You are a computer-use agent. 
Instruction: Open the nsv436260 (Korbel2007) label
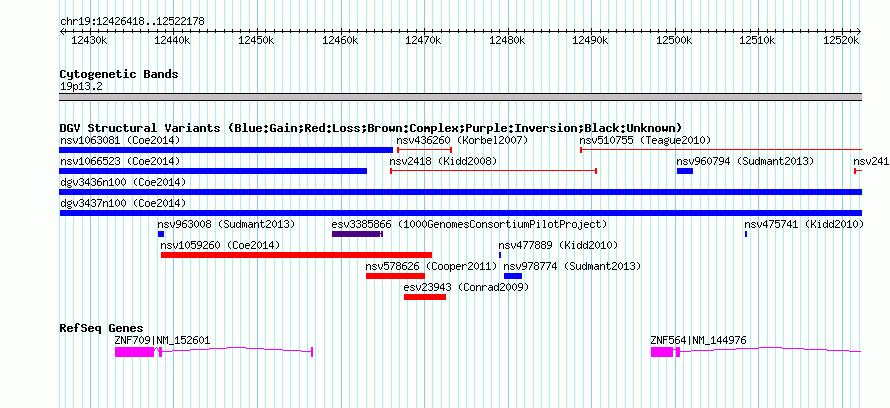[462, 140]
